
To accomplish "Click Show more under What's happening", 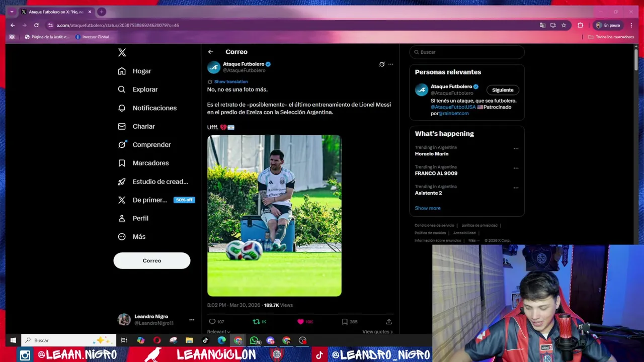I will click(x=428, y=208).
